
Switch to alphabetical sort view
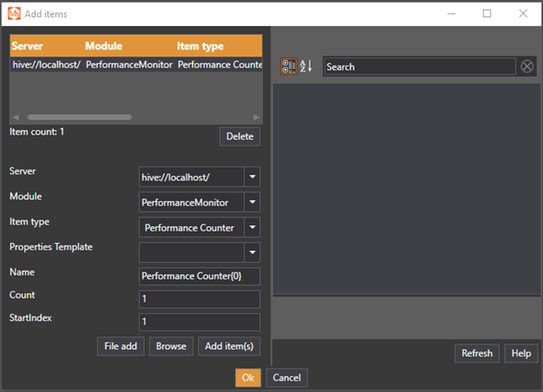305,66
